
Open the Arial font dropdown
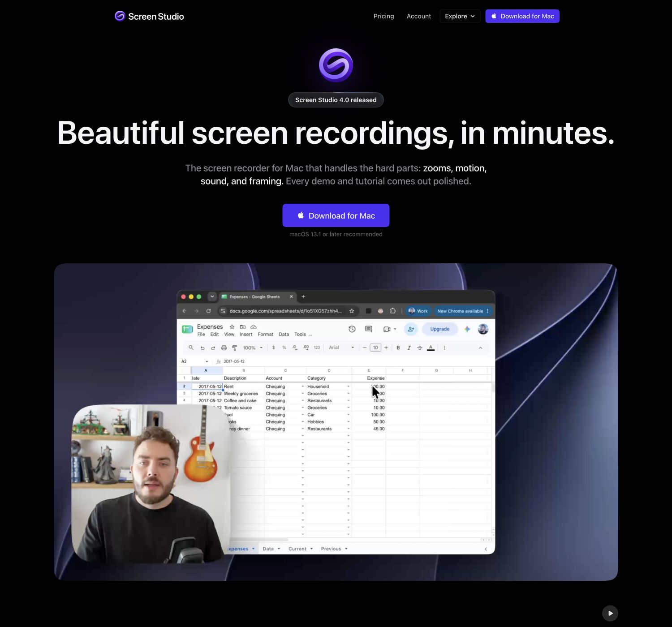(341, 348)
